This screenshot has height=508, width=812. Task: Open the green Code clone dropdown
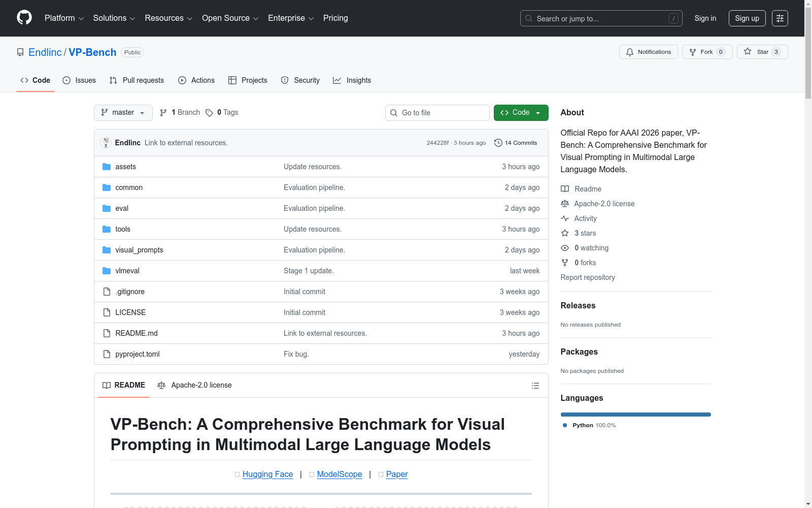521,113
